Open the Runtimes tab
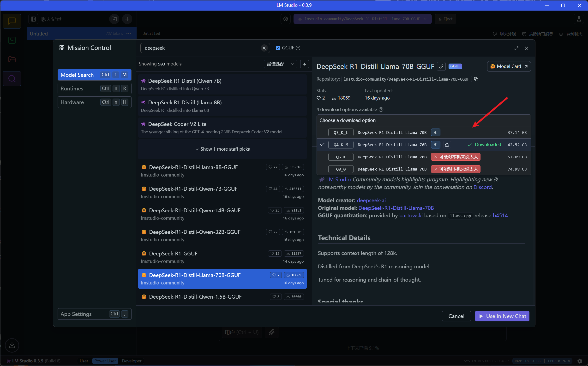The width and height of the screenshot is (588, 366). pyautogui.click(x=95, y=88)
